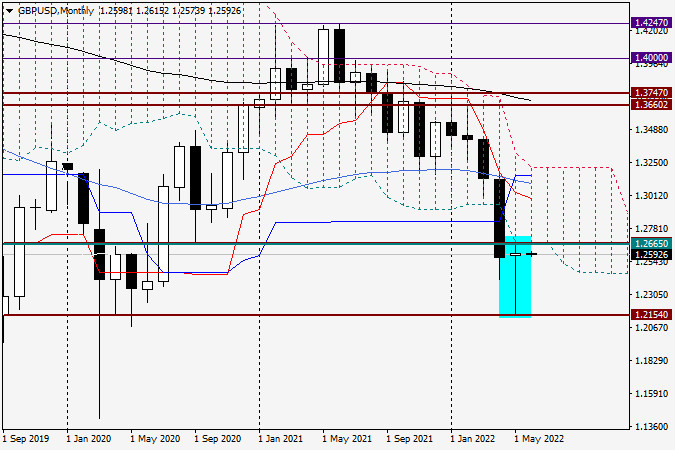The image size is (675, 450).
Task: Select the 1.21540 dark red support label
Action: click(652, 315)
